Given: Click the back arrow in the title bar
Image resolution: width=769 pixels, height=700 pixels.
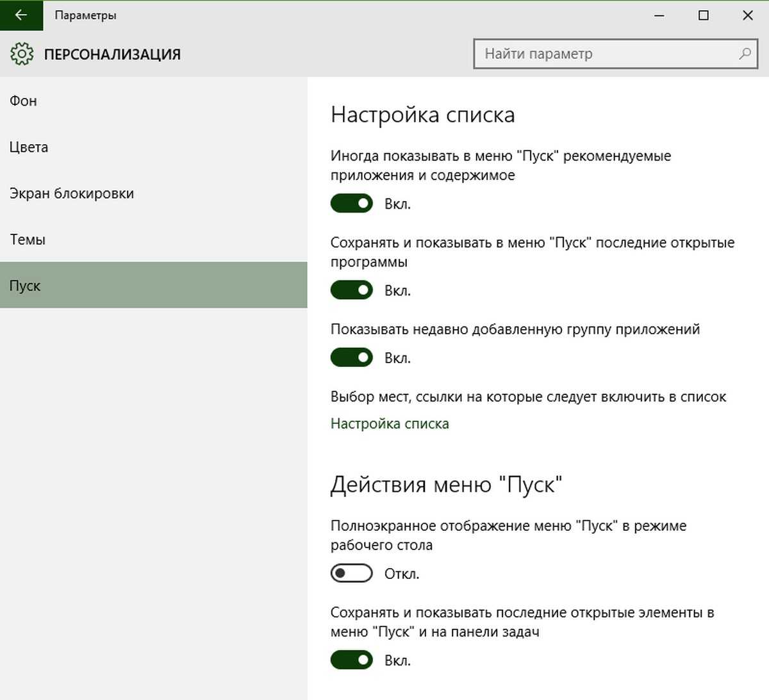Looking at the screenshot, I should [21, 15].
